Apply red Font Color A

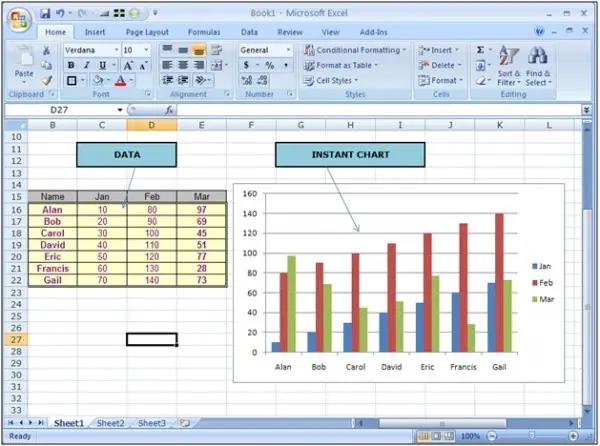click(121, 80)
